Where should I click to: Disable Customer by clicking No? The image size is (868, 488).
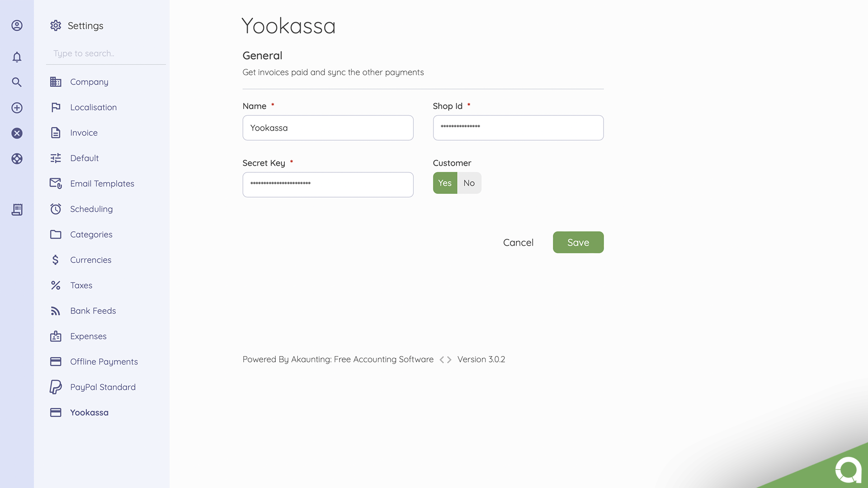point(469,183)
